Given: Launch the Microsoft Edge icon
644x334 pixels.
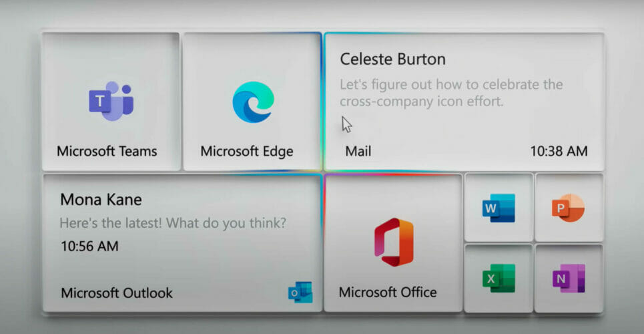Looking at the screenshot, I should [253, 102].
